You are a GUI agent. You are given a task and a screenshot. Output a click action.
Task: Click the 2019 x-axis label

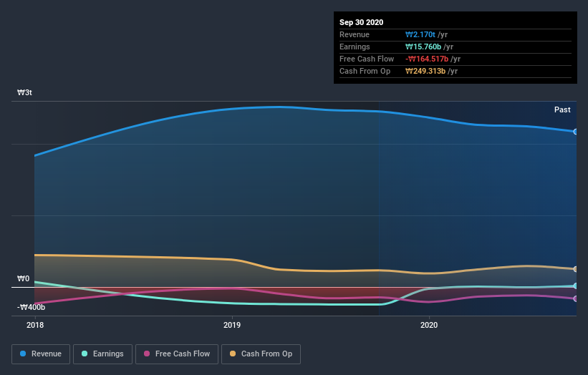click(x=232, y=325)
